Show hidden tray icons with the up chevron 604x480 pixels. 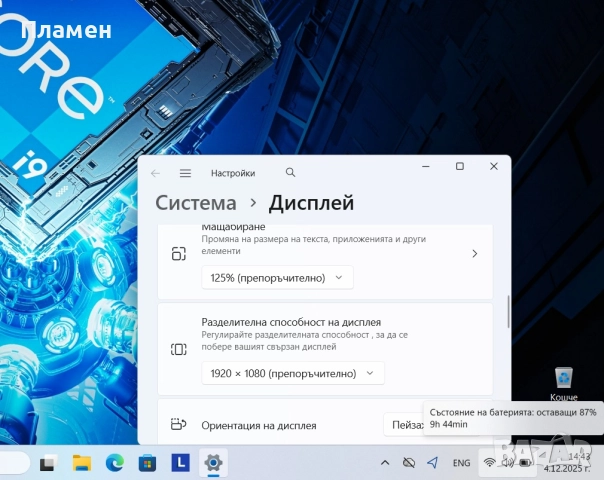(385, 463)
